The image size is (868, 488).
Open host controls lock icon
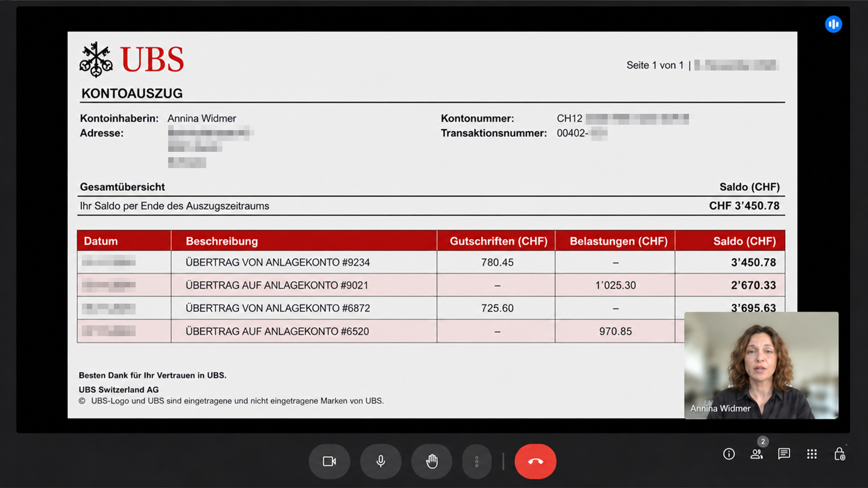tap(840, 454)
